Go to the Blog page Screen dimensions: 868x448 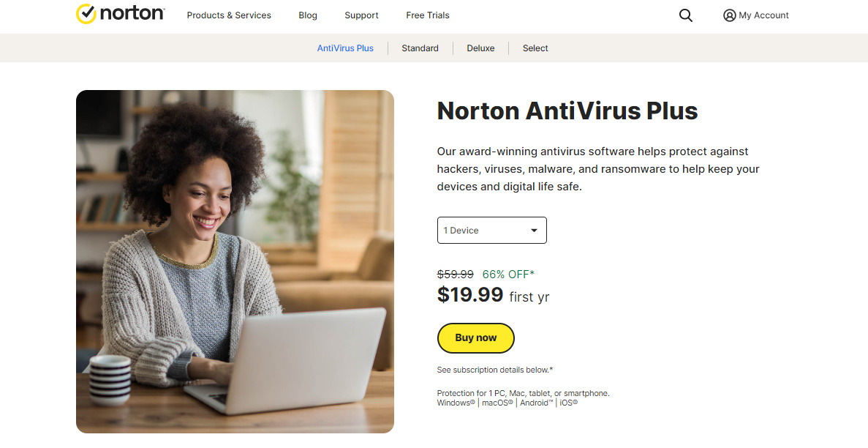(308, 15)
